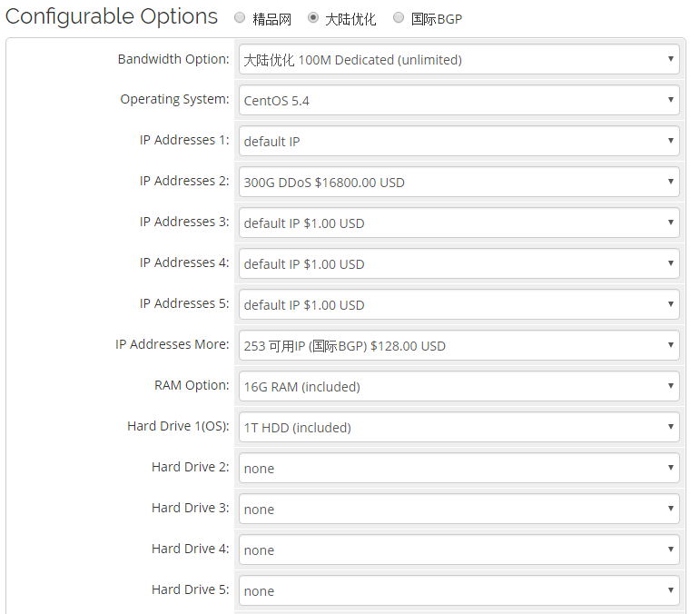This screenshot has width=700, height=614.
Task: Open the RAM Option dropdown
Action: tap(458, 387)
